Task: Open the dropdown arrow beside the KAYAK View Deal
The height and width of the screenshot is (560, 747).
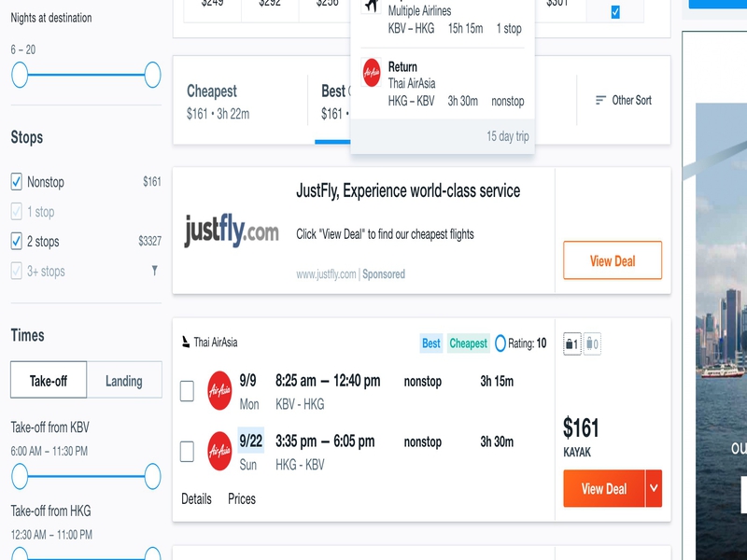Action: [x=654, y=488]
